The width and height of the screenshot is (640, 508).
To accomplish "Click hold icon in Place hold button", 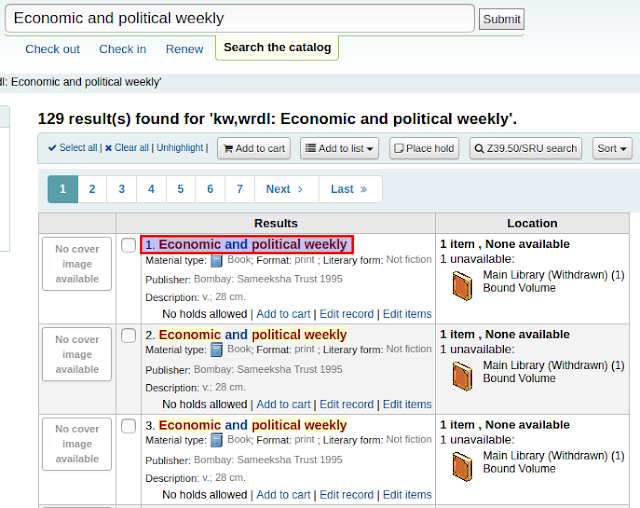I will (399, 148).
